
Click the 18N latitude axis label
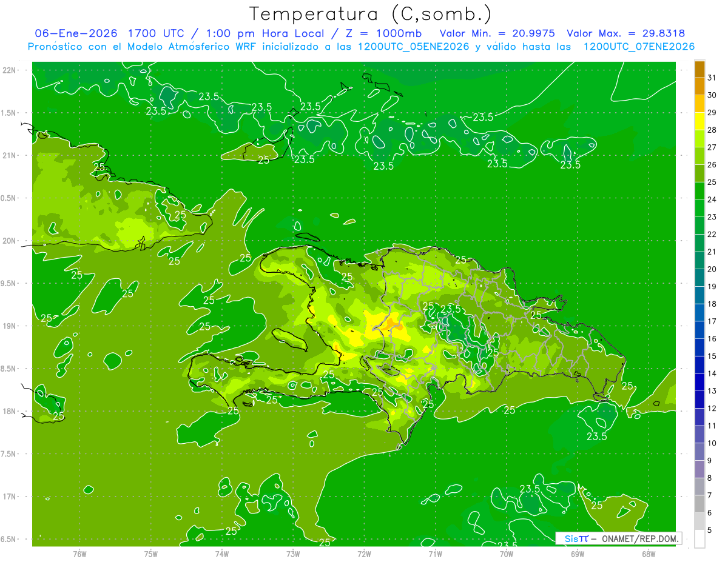(9, 411)
